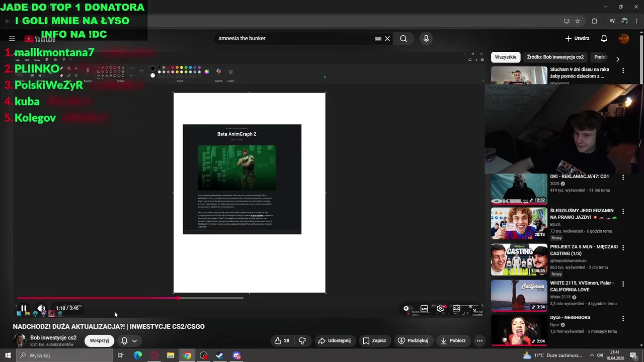Click the 'Pobierz' download button
Screen dimensions: 644x362
[453, 341]
